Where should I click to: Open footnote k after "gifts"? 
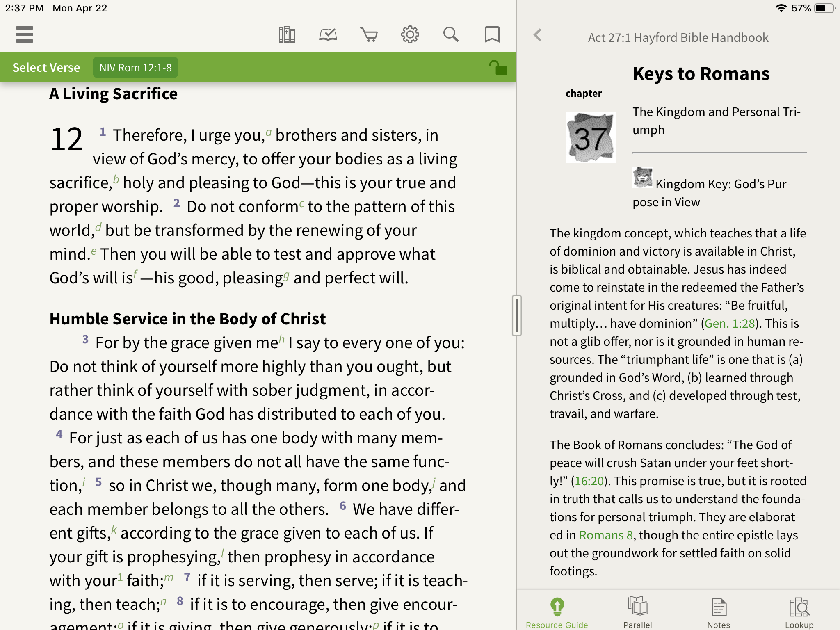click(x=114, y=530)
